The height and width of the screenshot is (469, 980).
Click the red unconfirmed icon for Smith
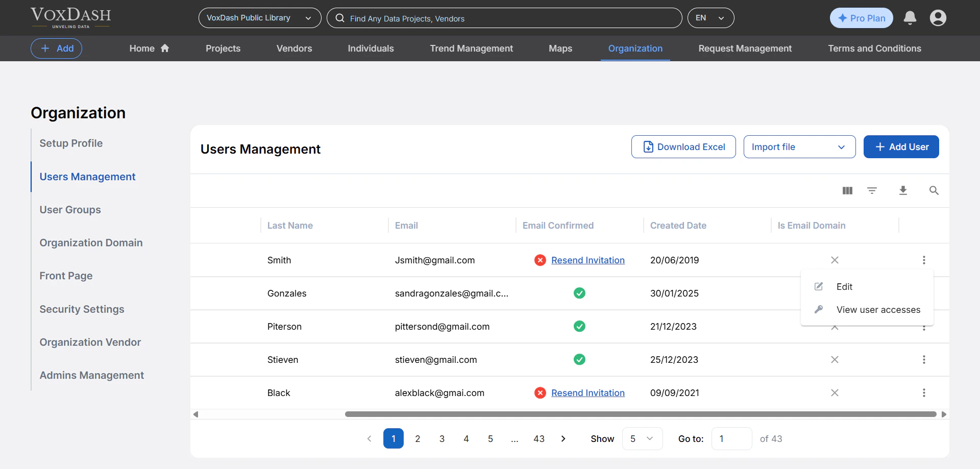540,260
